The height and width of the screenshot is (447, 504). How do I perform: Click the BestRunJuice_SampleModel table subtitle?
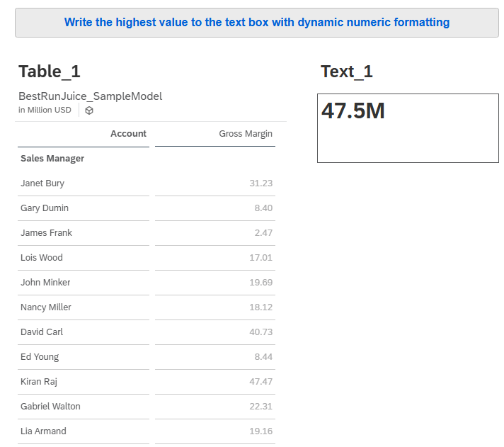(90, 96)
